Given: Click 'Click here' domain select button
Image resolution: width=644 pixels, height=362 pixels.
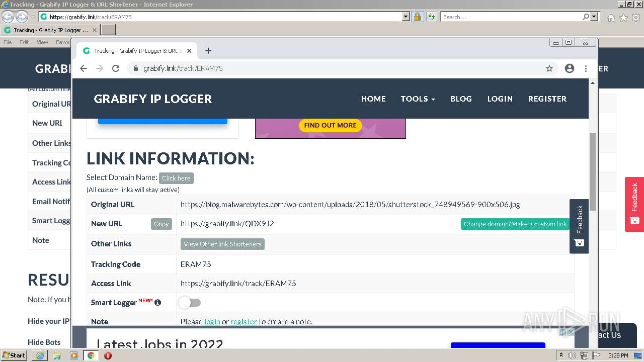Looking at the screenshot, I should (176, 178).
